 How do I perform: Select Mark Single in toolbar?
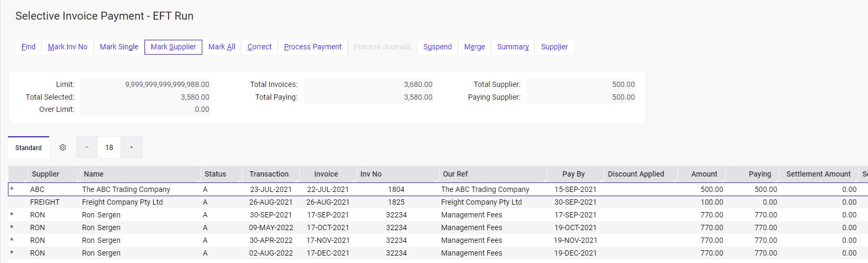pos(119,47)
